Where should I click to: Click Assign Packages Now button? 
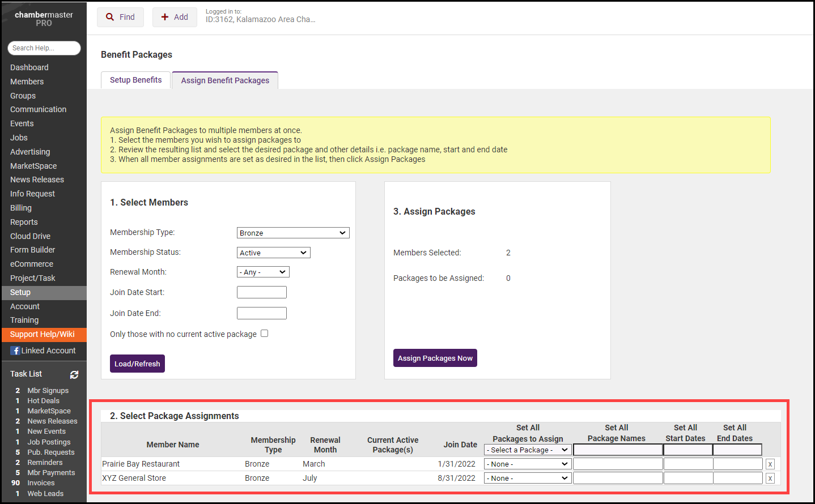click(x=435, y=358)
